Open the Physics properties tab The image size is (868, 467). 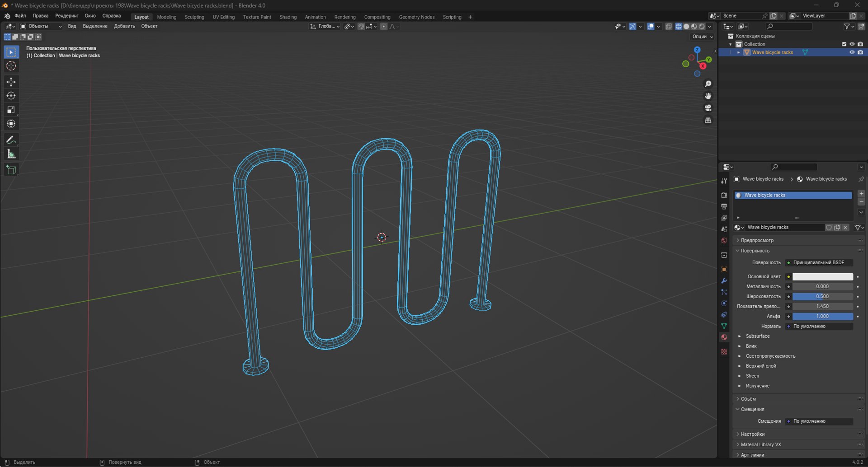(724, 303)
